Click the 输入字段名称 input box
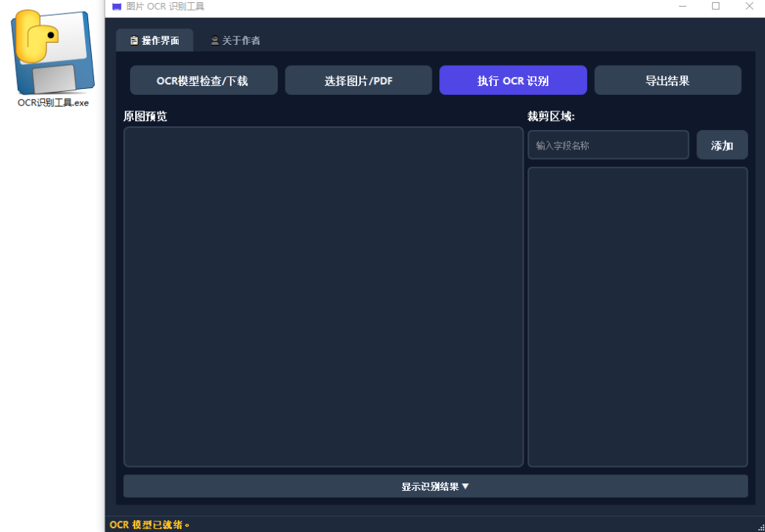The width and height of the screenshot is (765, 532). [608, 144]
